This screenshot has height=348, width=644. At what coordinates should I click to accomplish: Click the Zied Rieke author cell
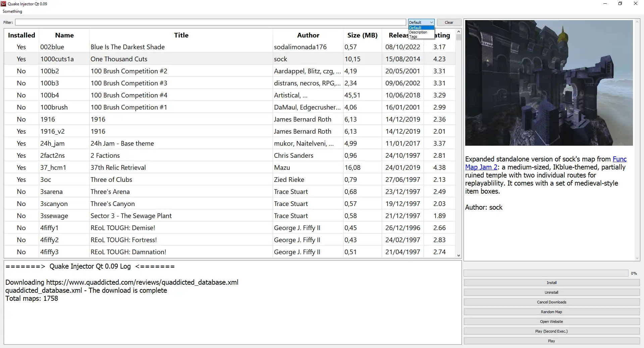[308, 180]
